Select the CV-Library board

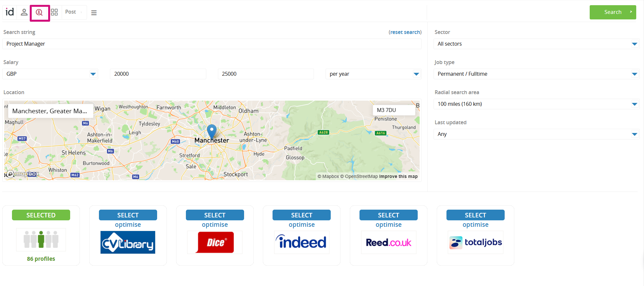click(128, 215)
